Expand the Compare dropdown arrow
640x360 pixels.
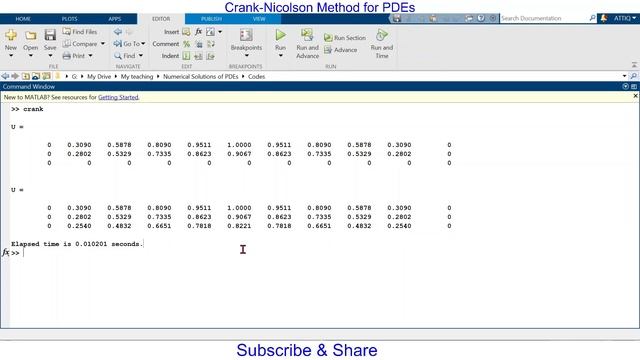coord(103,44)
